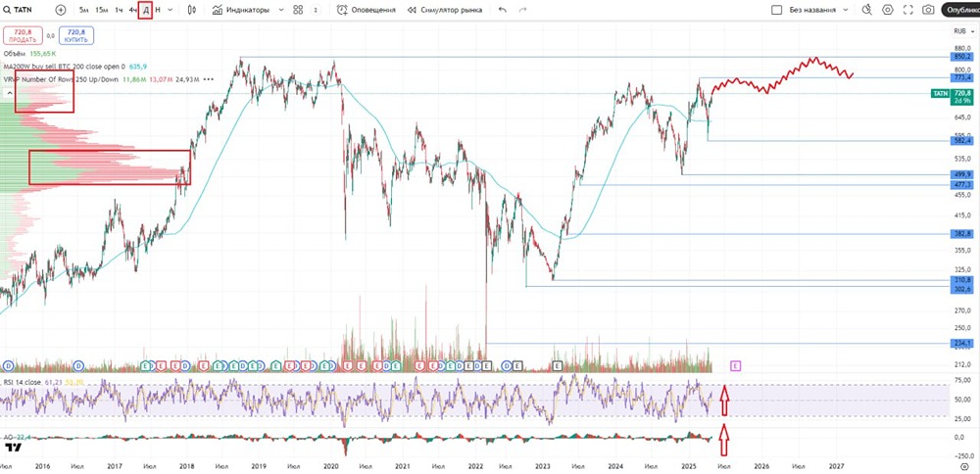Select the RSI 14 close indicator legend

tap(23, 382)
